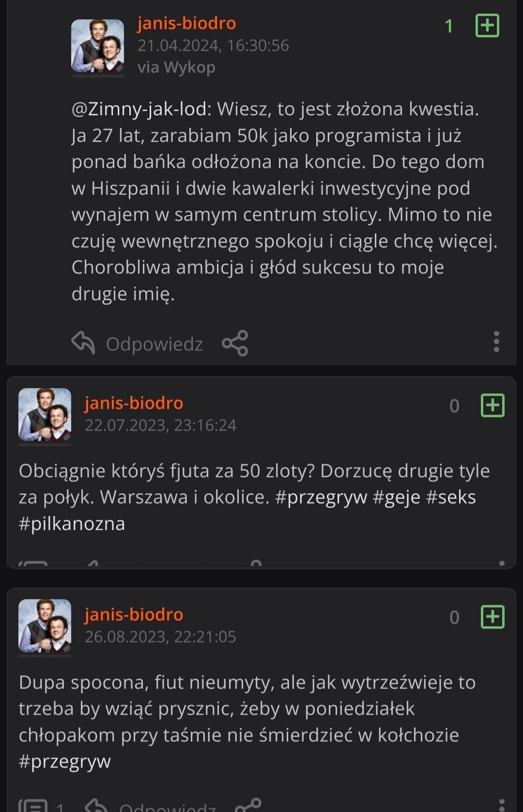Open janis-biodro username on 22.07.2023 post

pos(134,403)
